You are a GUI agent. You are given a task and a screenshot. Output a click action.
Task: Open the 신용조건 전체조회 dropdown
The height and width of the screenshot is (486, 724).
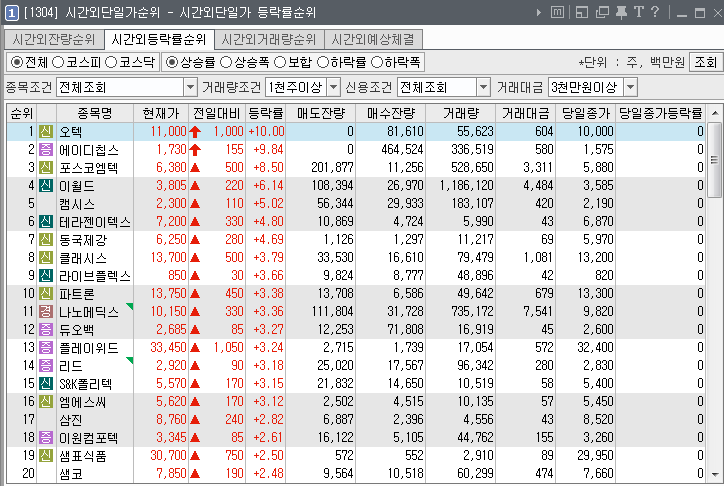tap(483, 87)
